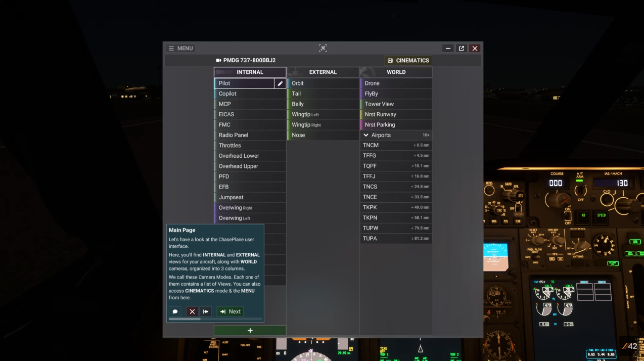Viewport: 644px width, 361px height.
Task: Select the FlyBy world camera
Action: pos(396,94)
